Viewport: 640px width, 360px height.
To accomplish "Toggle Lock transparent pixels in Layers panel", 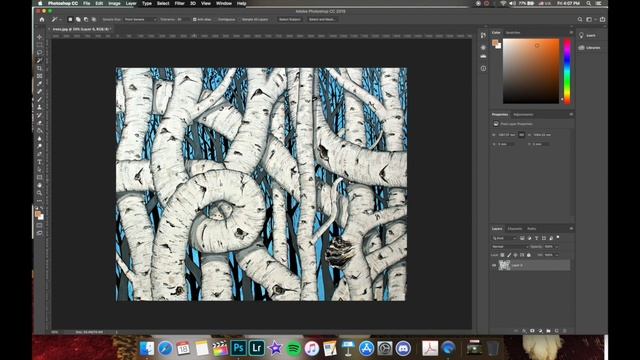I will 502,255.
